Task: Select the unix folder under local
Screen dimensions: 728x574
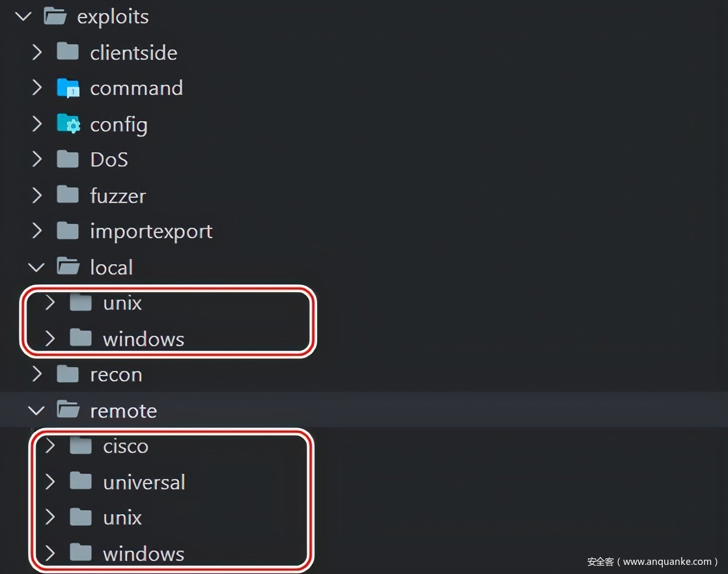Action: pyautogui.click(x=122, y=303)
